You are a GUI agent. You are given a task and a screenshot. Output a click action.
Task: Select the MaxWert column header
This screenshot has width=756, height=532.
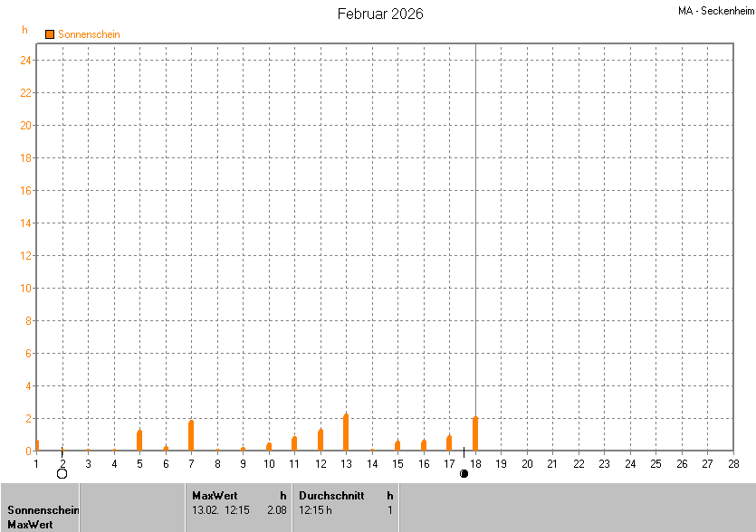tap(215, 495)
